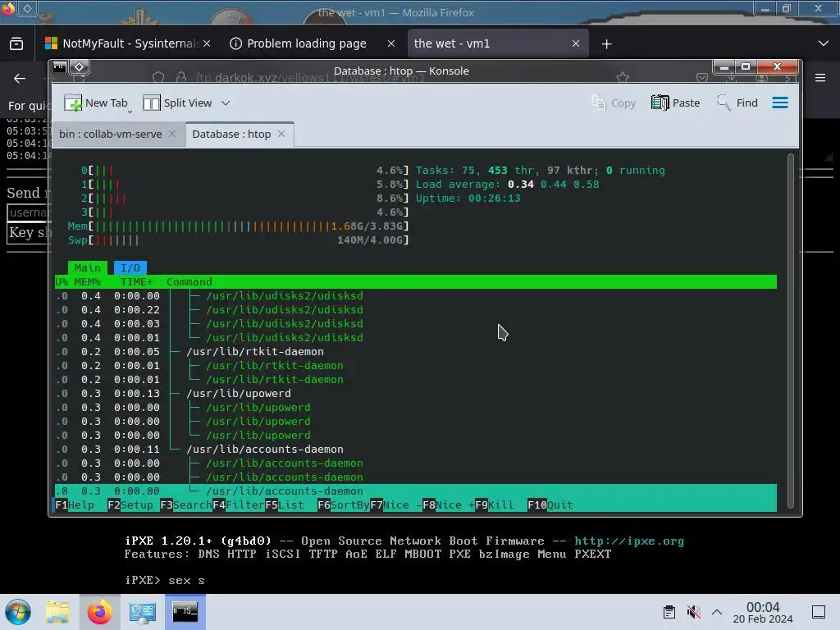This screenshot has width=840, height=630.
Task: Click F1 Help in htop footer
Action: click(x=75, y=505)
